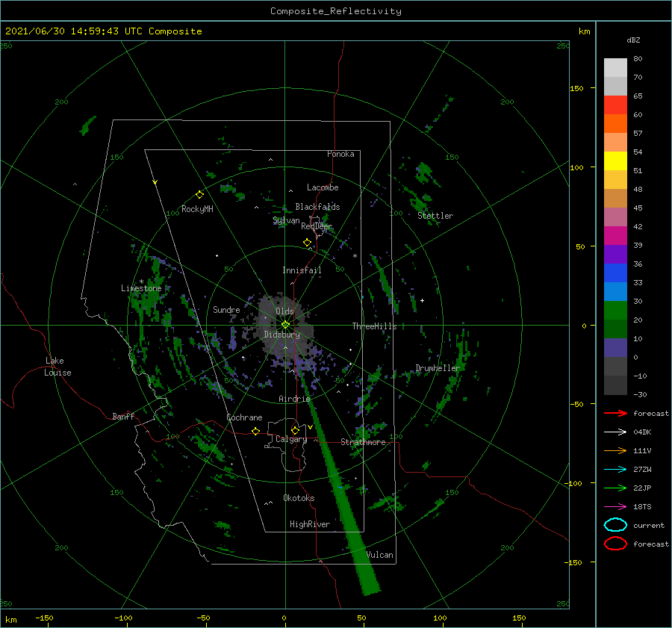The width and height of the screenshot is (672, 628).
Task: Click the Vulcan town label
Action: coord(379,555)
